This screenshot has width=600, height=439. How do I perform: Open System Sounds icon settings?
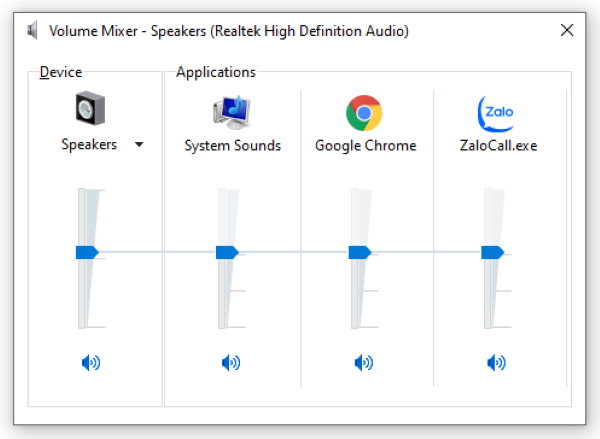(232, 113)
